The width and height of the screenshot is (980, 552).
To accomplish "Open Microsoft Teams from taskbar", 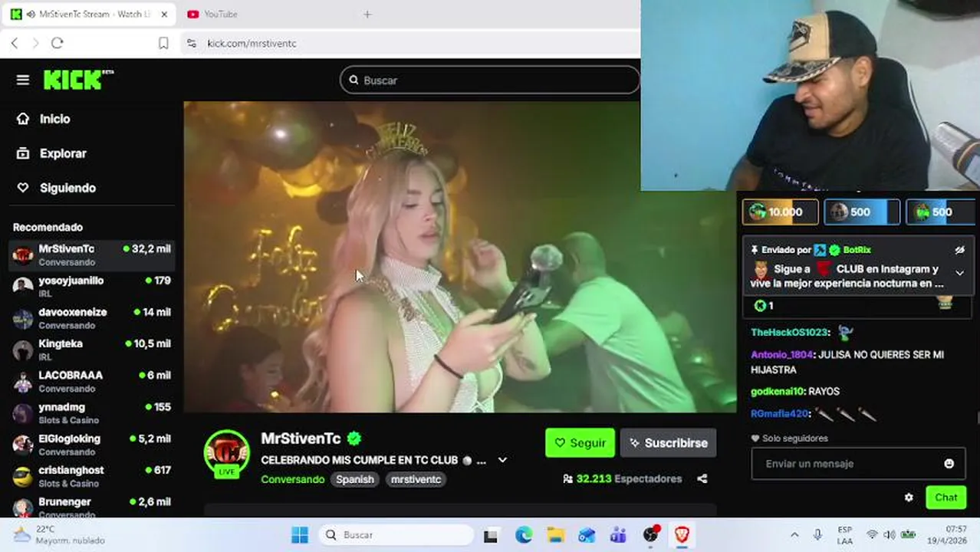I will [618, 534].
